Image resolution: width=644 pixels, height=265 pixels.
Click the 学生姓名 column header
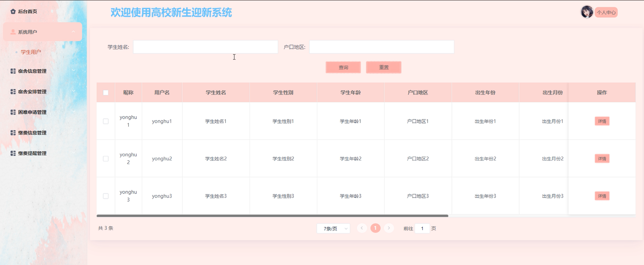(216, 93)
